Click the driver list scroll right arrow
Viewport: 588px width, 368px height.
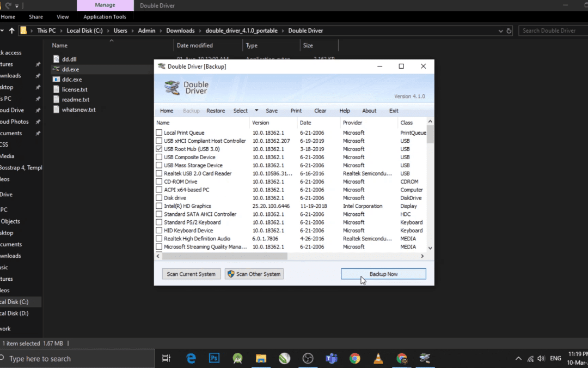(422, 256)
